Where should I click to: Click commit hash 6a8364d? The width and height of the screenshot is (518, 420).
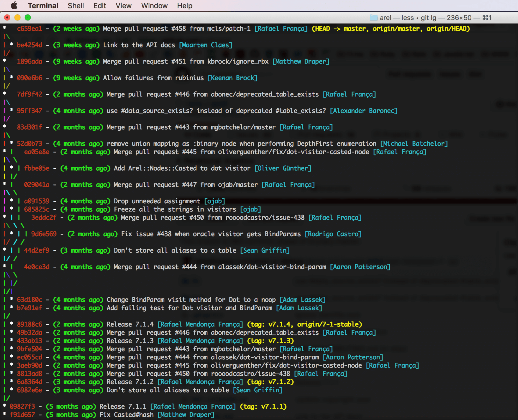coord(30,382)
